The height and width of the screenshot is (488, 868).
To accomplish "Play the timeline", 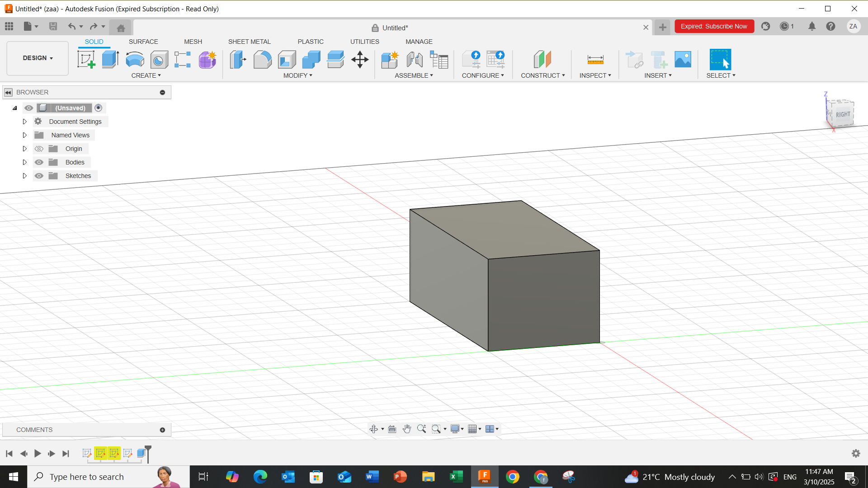I will pyautogui.click(x=38, y=453).
